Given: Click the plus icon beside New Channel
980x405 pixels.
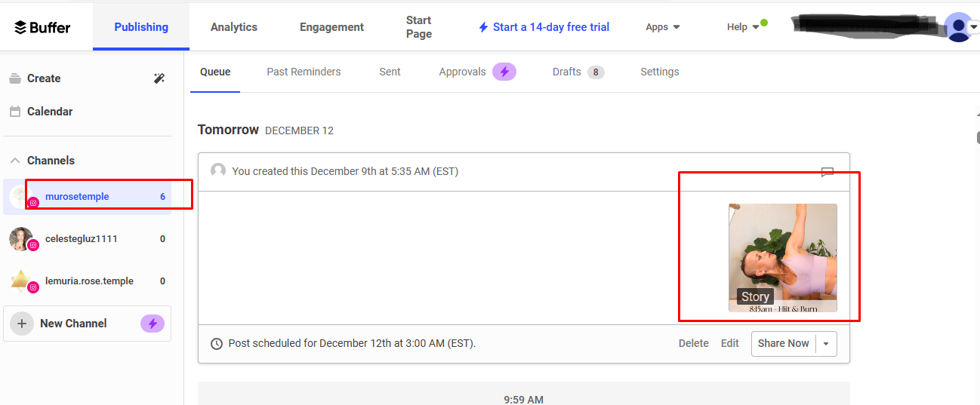Looking at the screenshot, I should tap(22, 324).
